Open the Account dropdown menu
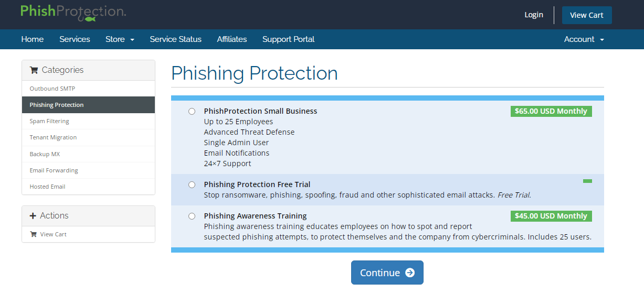 [584, 39]
